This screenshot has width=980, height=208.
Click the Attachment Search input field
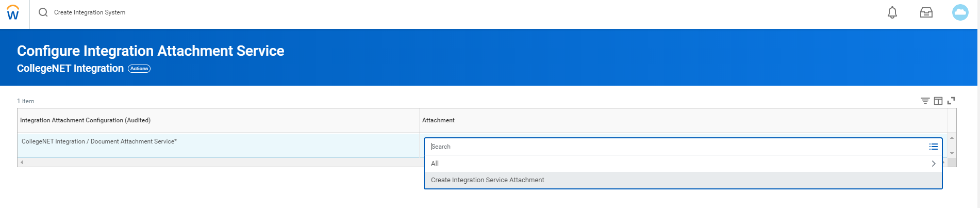pos(670,147)
